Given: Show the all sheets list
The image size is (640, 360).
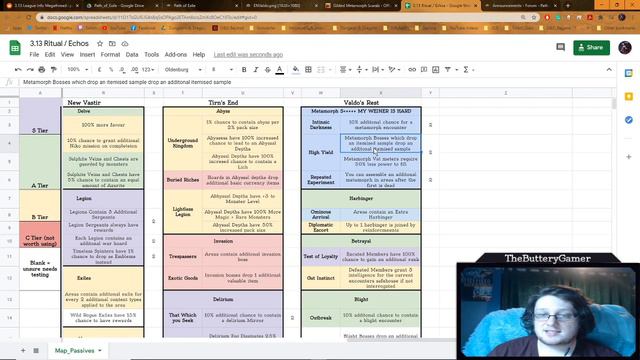Looking at the screenshot, I should (36, 351).
